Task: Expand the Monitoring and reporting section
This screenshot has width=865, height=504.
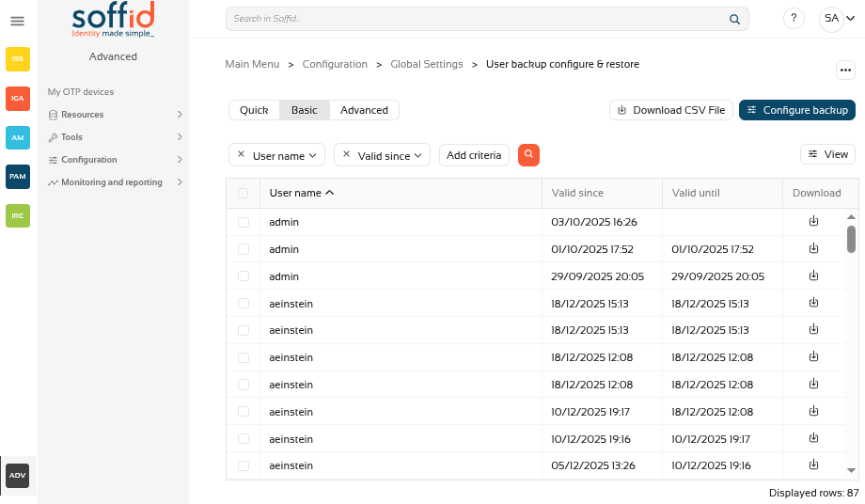Action: pos(113,182)
